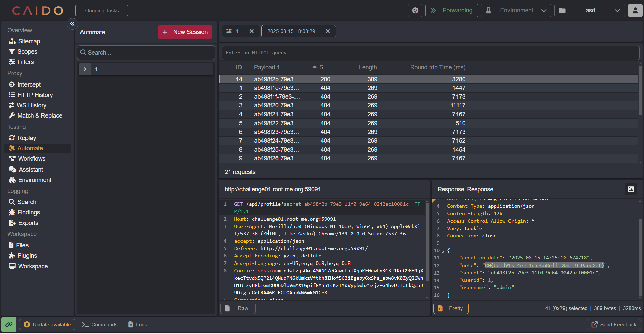The image size is (644, 334).
Task: Open the Environment dropdown in the top bar
Action: click(x=516, y=11)
